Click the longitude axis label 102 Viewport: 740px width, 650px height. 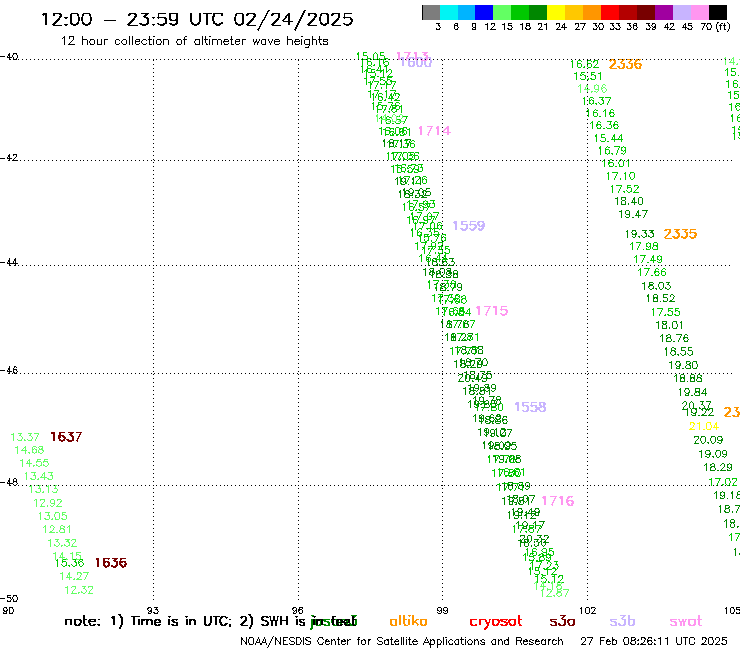point(587,611)
